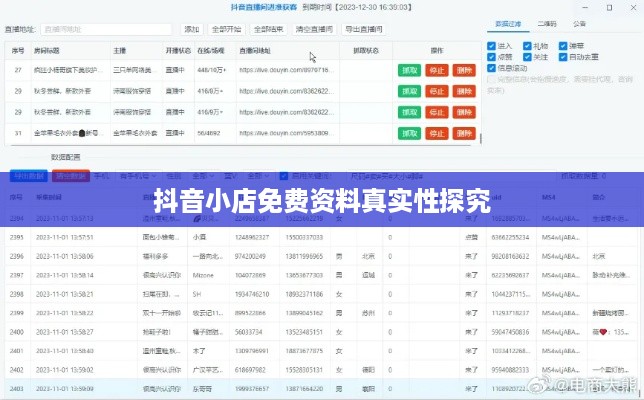Screen dimensions: 644x400
Task: Toggle the 启用关键词 checkbox
Action: coord(283,176)
